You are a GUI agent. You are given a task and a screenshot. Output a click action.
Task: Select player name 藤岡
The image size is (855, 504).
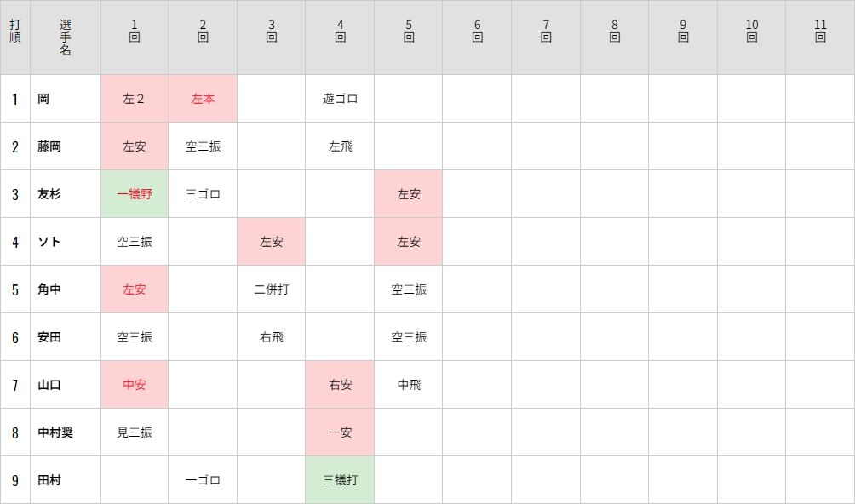click(x=49, y=146)
